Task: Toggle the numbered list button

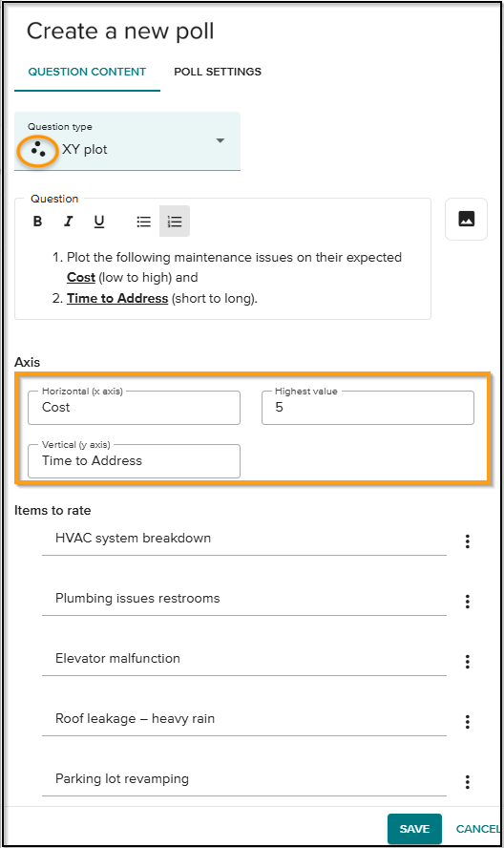Action: pos(175,222)
